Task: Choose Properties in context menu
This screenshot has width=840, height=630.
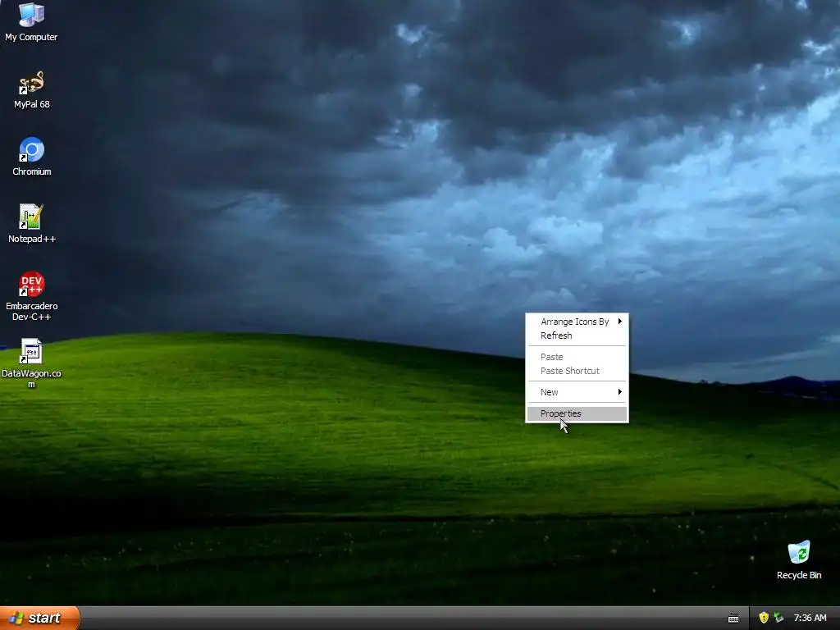Action: click(x=577, y=413)
